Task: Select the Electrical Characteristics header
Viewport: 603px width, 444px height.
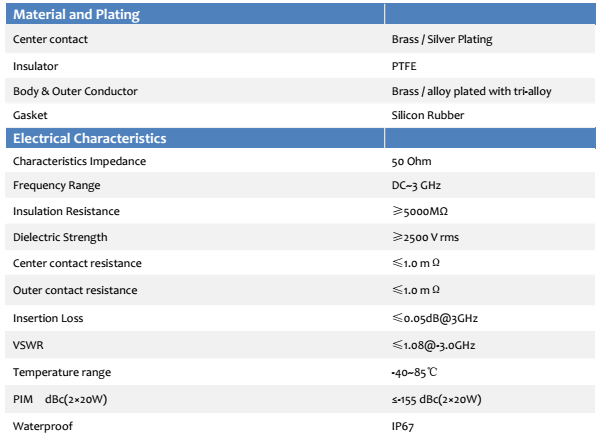Action: (x=90, y=138)
